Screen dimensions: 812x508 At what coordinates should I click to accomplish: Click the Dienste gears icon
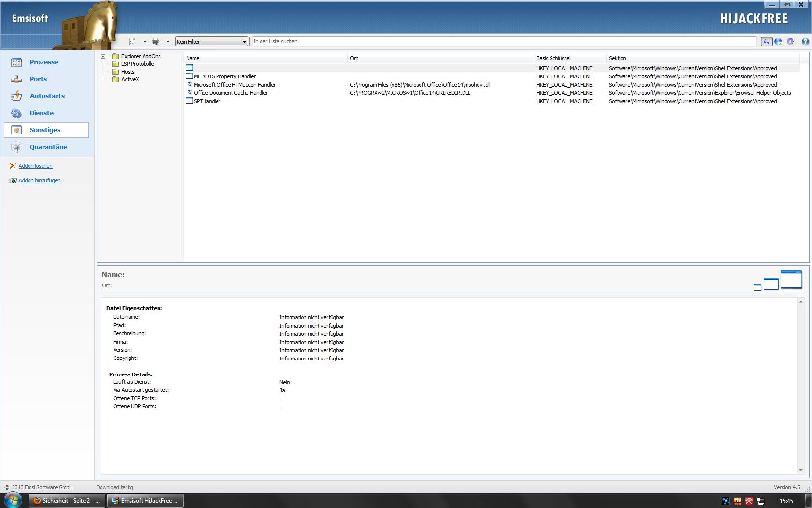coord(16,113)
